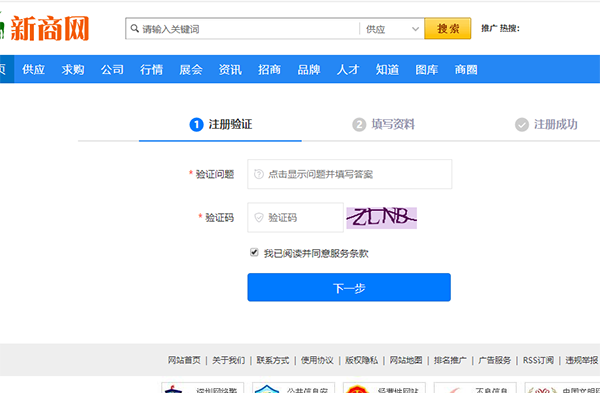Open 版权隐私 footer link
600x393 pixels.
pos(362,360)
